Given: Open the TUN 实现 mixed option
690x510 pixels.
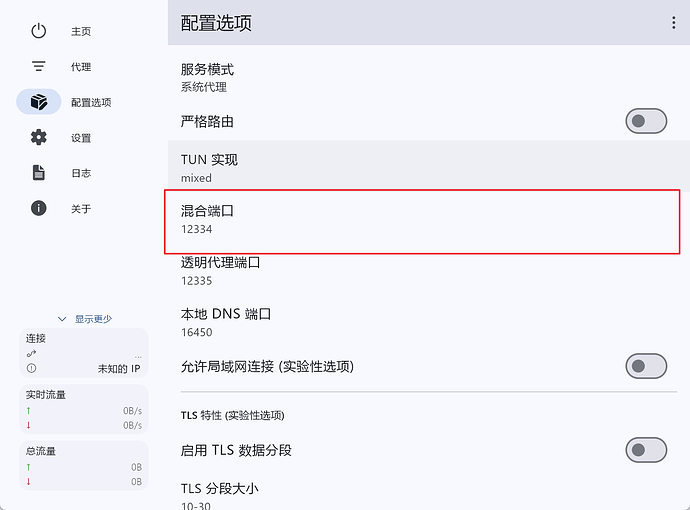Looking at the screenshot, I should pyautogui.click(x=400, y=167).
